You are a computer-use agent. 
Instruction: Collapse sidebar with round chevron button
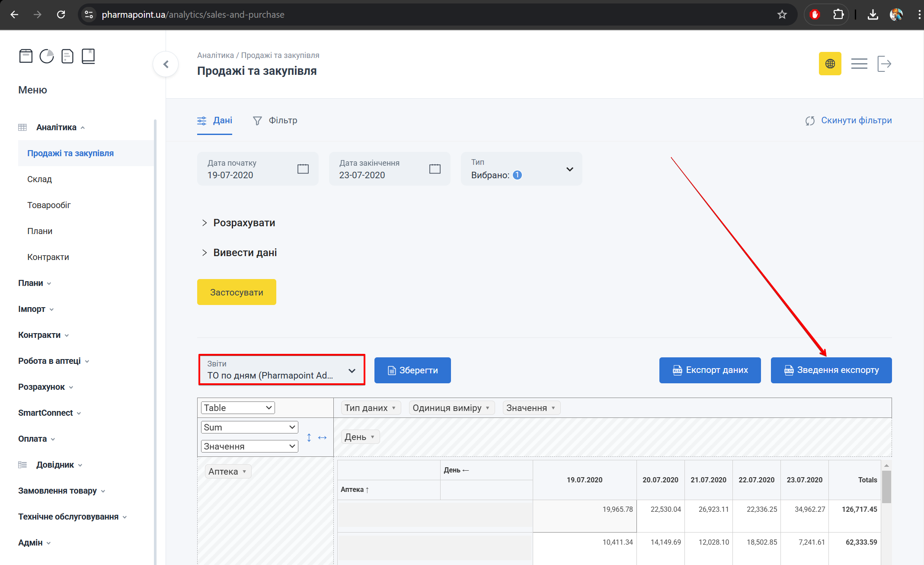coord(166,64)
